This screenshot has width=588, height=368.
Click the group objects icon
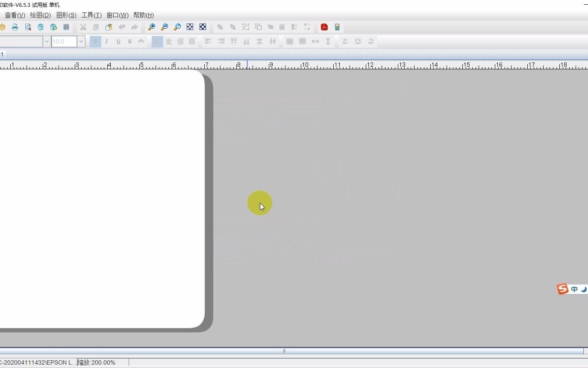tap(246, 27)
